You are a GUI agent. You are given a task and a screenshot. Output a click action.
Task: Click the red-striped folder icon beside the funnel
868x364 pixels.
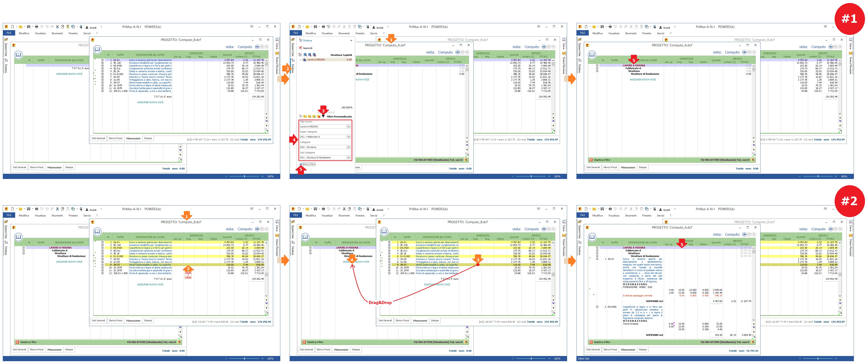319,117
